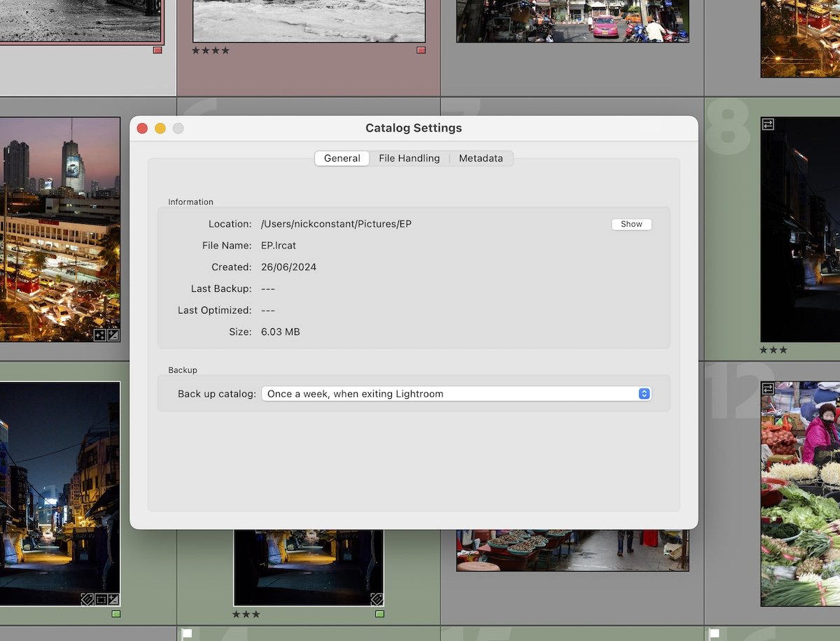
Task: Click the double-arrow badge on the dark street photo
Action: point(768,125)
